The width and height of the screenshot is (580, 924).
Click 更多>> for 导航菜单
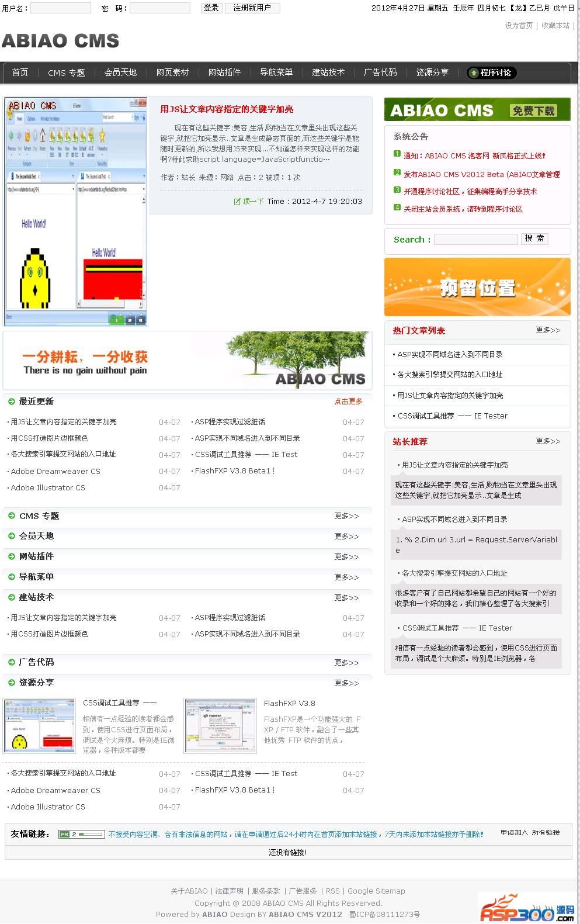pyautogui.click(x=347, y=577)
